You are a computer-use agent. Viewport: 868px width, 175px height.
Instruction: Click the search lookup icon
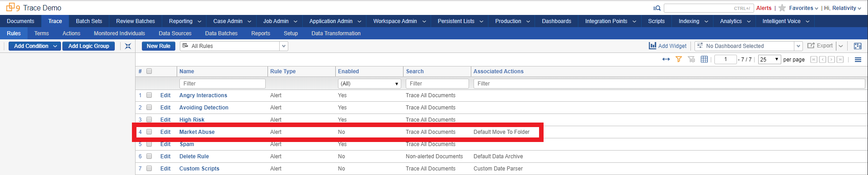tap(657, 8)
